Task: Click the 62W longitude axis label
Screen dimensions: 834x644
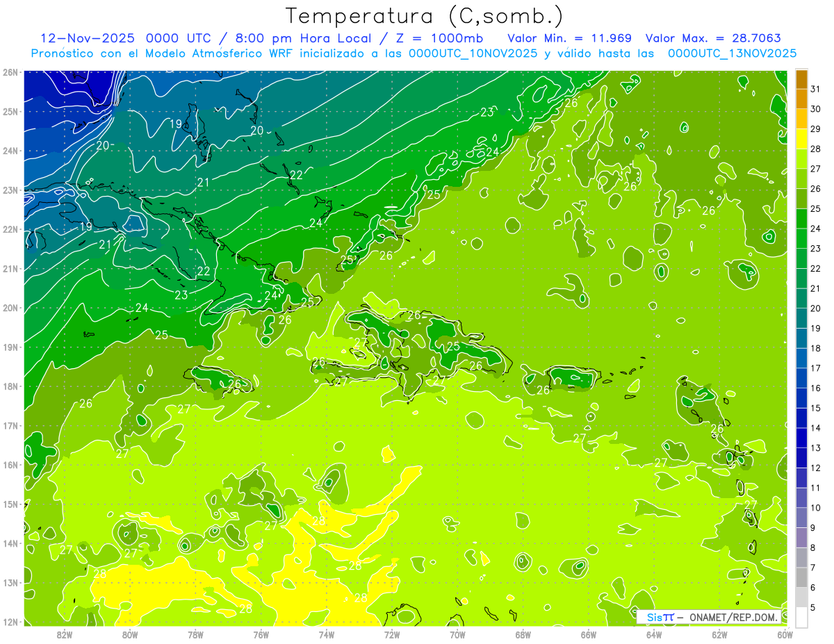Action: coord(719,634)
